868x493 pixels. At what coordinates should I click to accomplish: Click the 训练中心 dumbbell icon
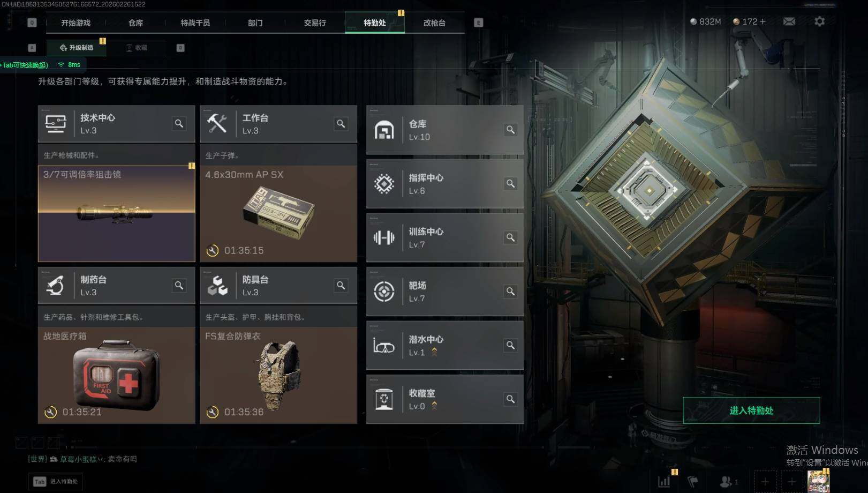tap(384, 237)
